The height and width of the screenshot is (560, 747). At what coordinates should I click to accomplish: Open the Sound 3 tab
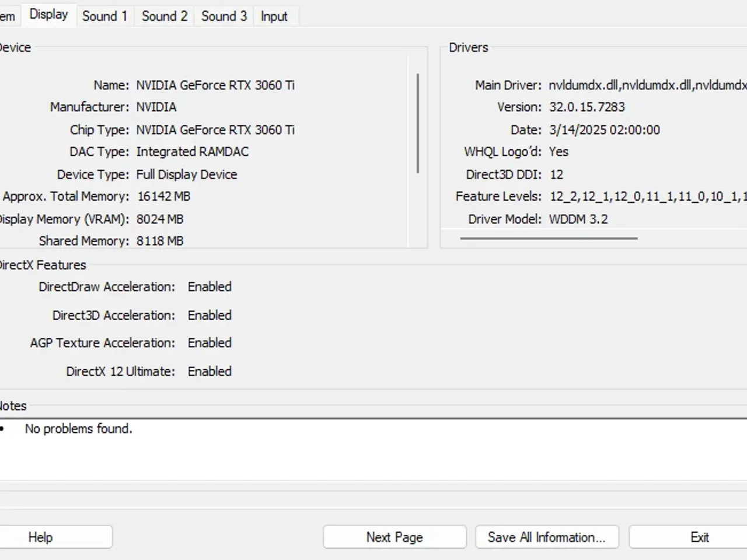[224, 16]
